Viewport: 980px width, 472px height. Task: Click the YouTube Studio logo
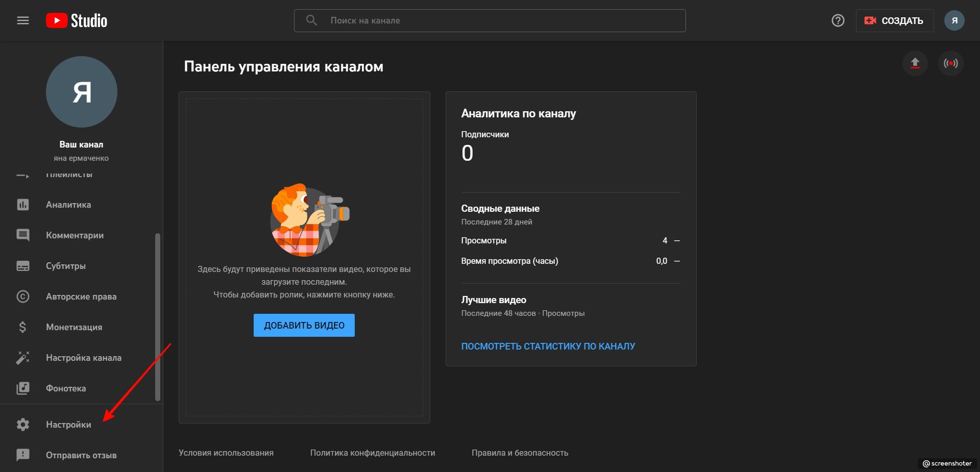pos(77,20)
